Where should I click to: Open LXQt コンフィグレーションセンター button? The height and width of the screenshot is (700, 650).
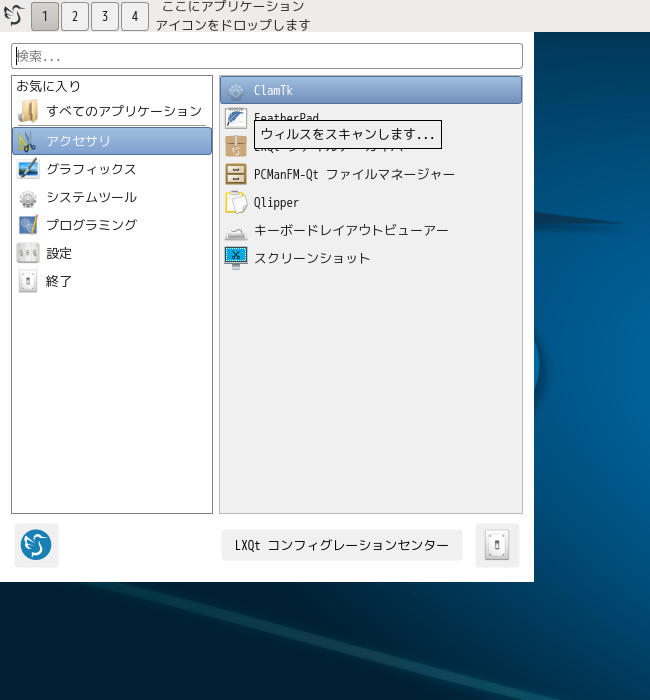coord(342,545)
